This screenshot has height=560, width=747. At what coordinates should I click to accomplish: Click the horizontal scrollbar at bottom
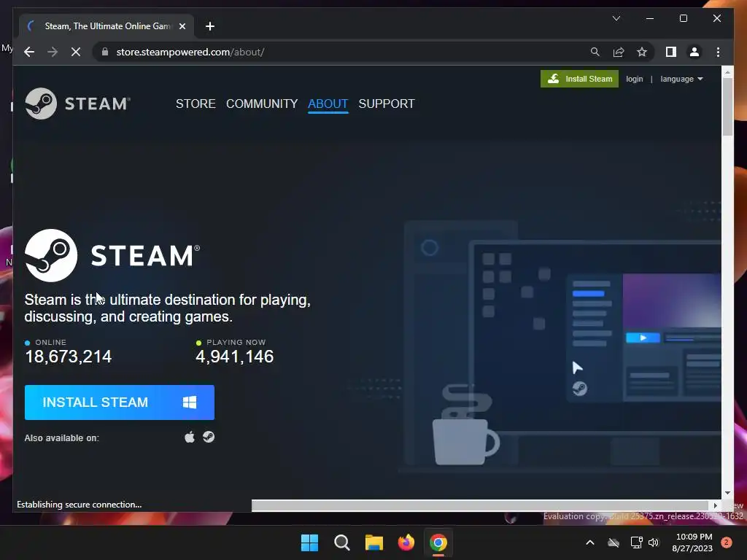point(480,505)
